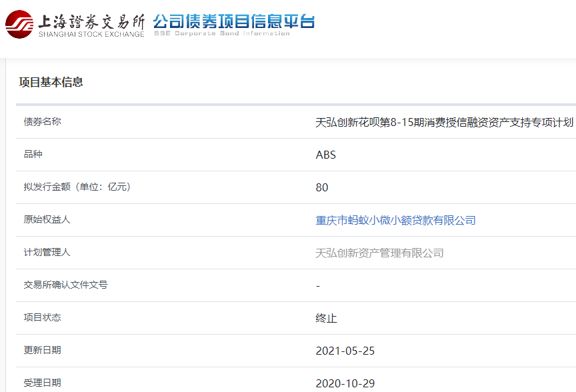Click the 上海证券交易所 logo text

91,19
